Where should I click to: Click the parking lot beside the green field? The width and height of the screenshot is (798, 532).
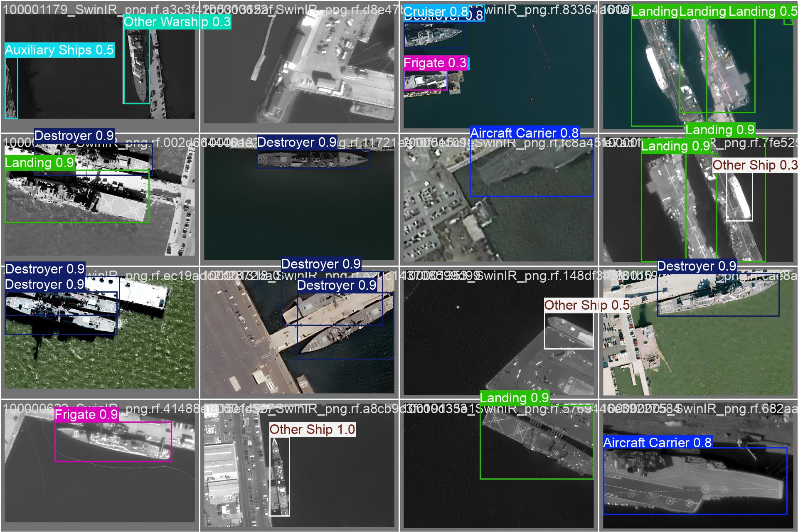tap(615, 337)
